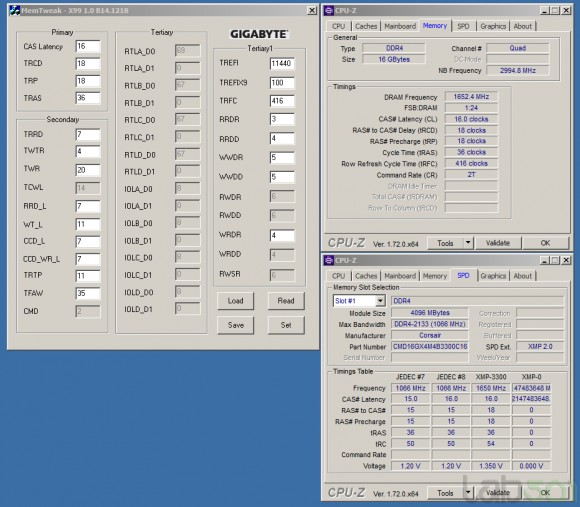This screenshot has height=507, width=580.
Task: Click the TRCD input field
Action: coord(88,64)
